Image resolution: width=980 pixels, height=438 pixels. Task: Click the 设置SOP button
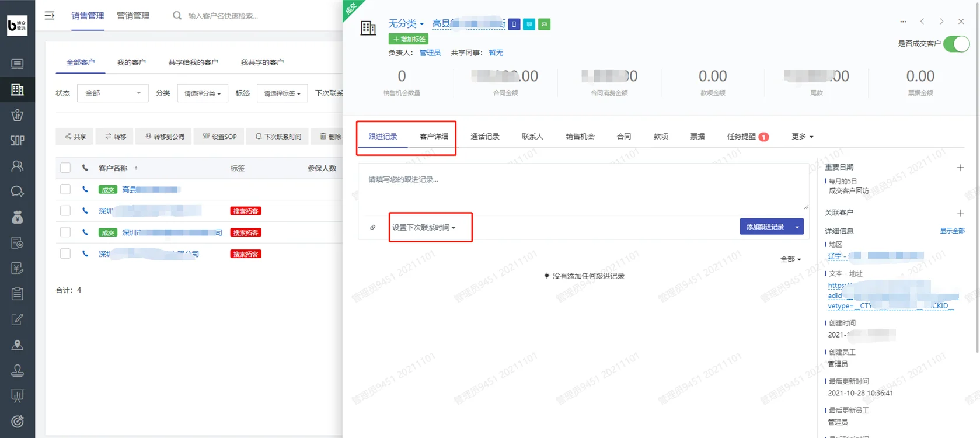click(x=219, y=137)
